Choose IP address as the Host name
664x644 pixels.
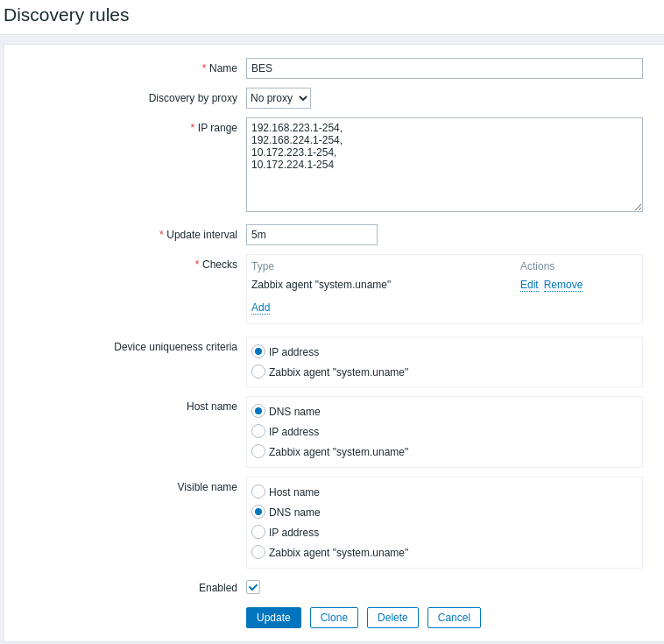[258, 431]
